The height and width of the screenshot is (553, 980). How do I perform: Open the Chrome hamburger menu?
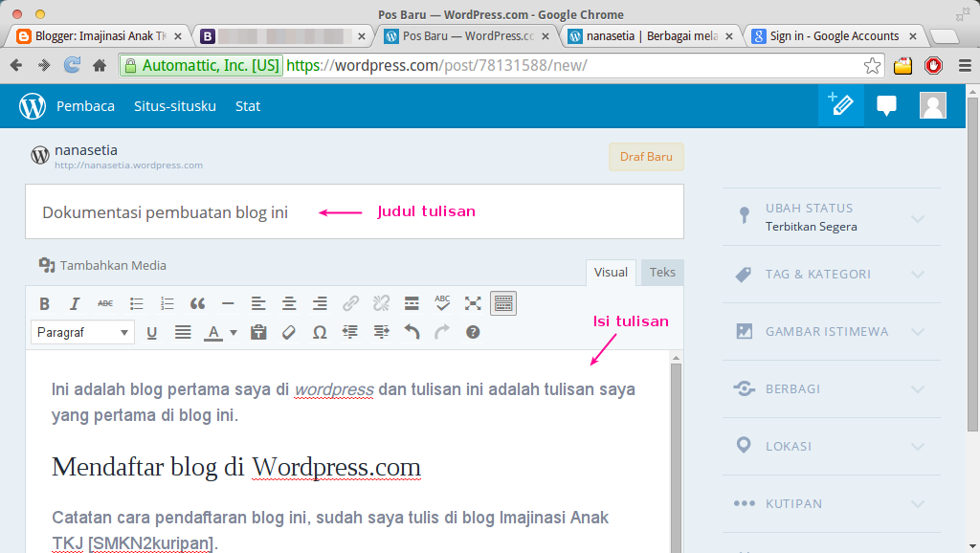click(x=965, y=66)
